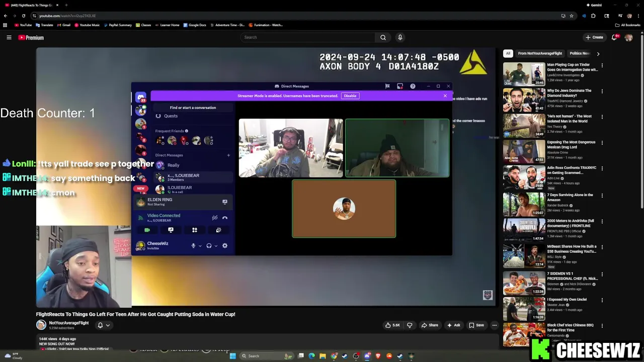Open the account avatar menu
The image size is (644, 362).
coord(629,37)
